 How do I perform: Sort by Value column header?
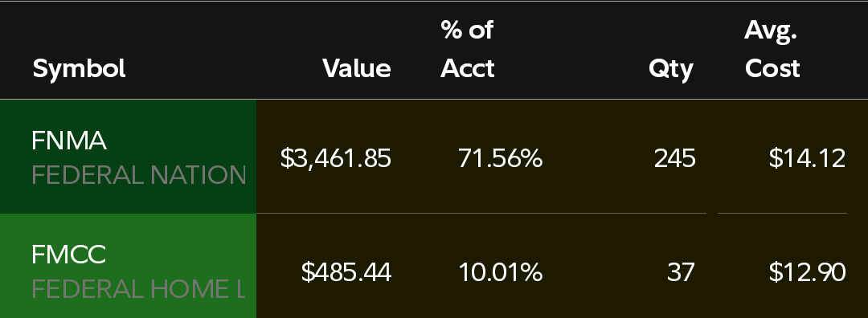point(357,68)
